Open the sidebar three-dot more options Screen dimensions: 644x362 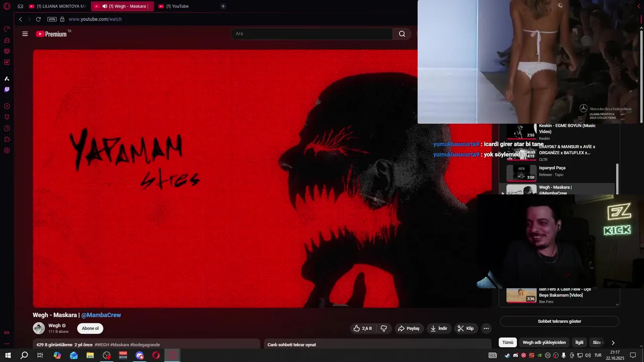(x=7, y=344)
